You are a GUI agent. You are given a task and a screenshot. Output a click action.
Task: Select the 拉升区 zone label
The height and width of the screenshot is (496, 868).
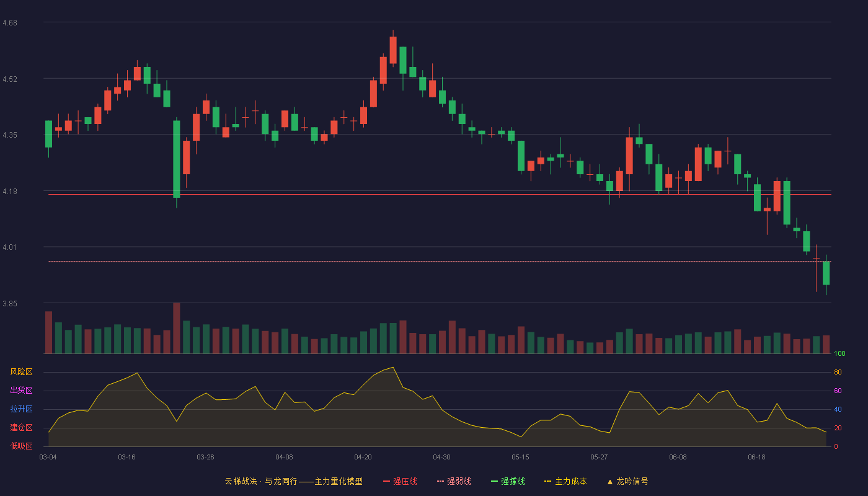point(21,409)
